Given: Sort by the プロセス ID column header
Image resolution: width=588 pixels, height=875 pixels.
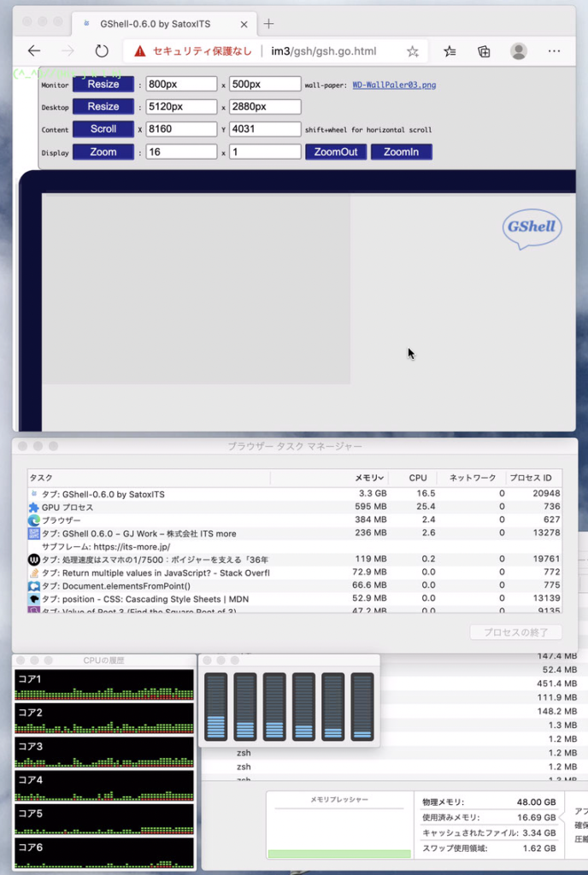Looking at the screenshot, I should (x=530, y=478).
